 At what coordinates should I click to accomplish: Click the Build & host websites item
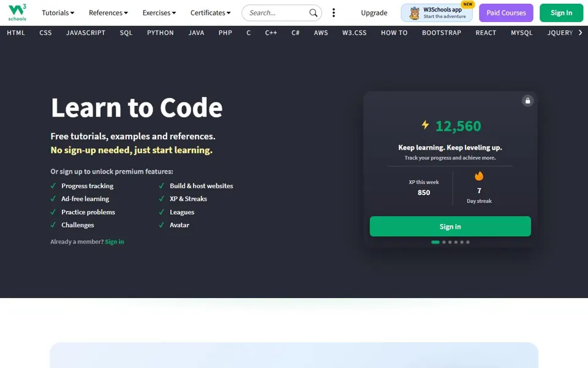pyautogui.click(x=201, y=186)
